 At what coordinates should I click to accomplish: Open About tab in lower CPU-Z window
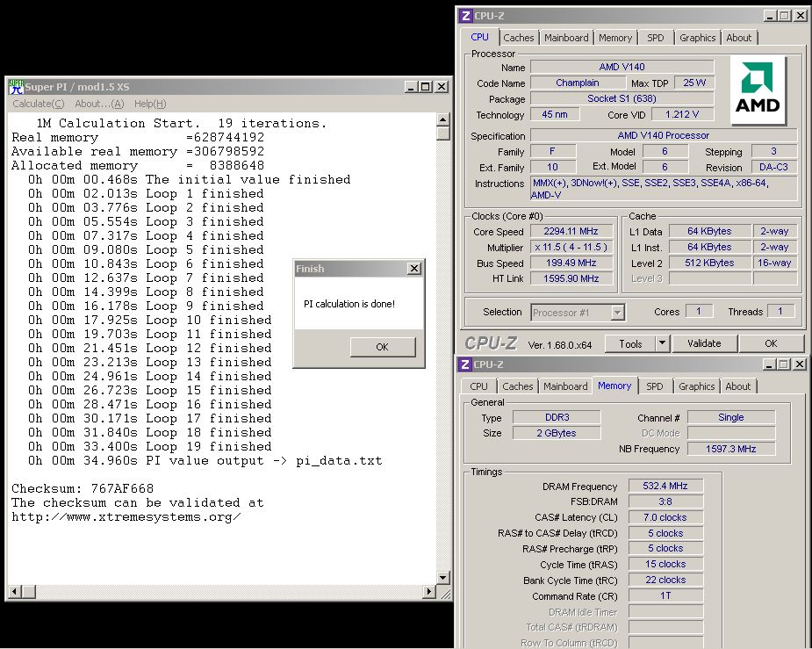(737, 386)
